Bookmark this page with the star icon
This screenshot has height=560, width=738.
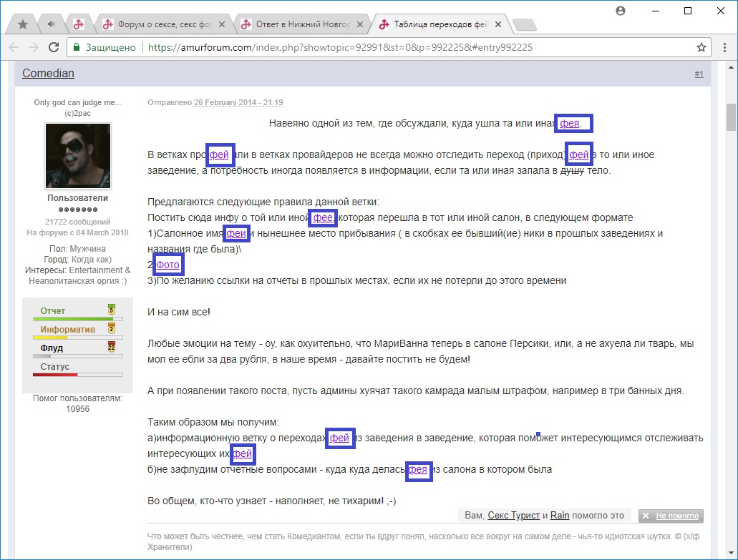(x=701, y=47)
